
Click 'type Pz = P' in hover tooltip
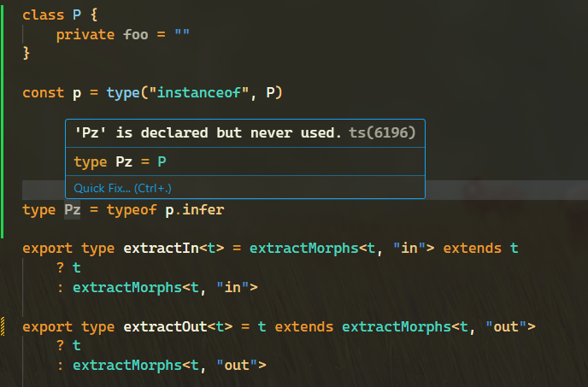[120, 161]
